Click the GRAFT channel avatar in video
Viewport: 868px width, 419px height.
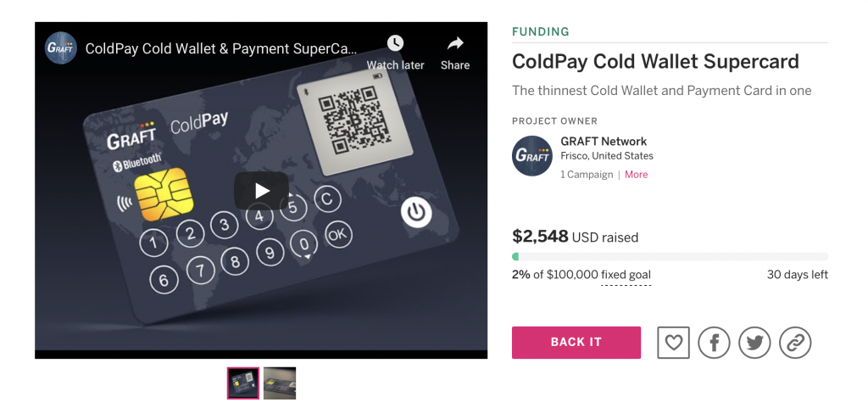click(x=61, y=48)
